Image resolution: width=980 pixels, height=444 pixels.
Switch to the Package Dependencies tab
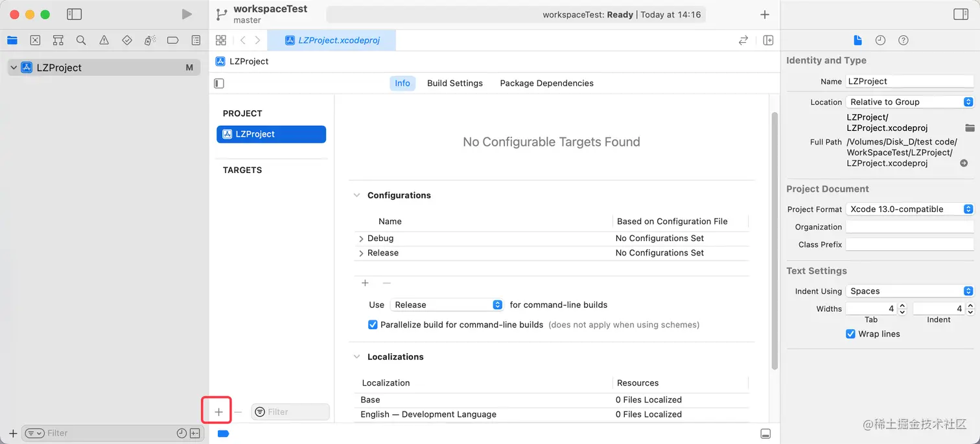(546, 83)
